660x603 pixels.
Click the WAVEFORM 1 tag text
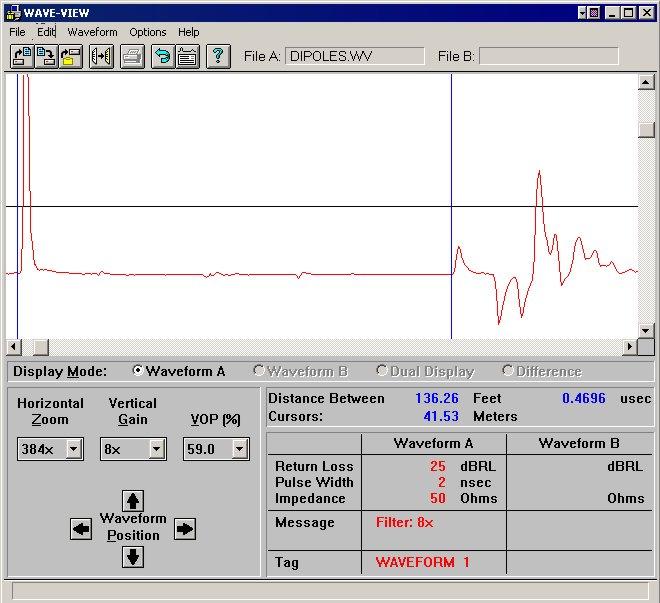pos(422,562)
